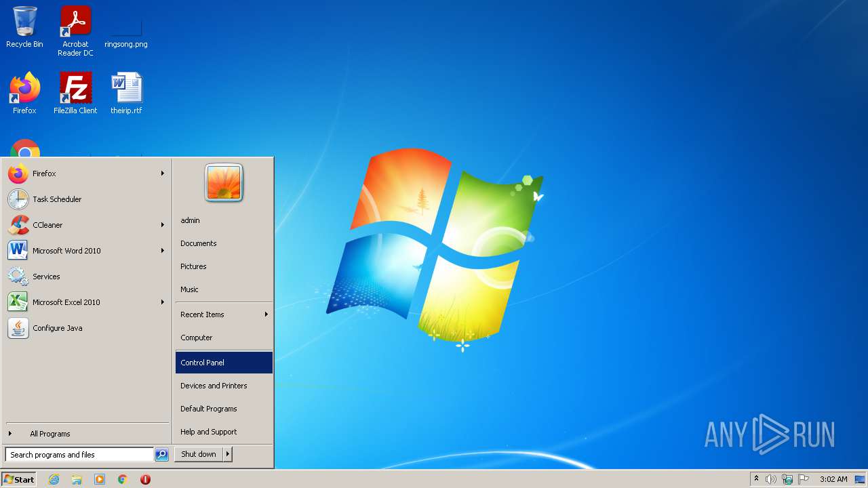Focus the Search programs and files box
Image resolution: width=868 pixels, height=488 pixels.
[x=79, y=455]
